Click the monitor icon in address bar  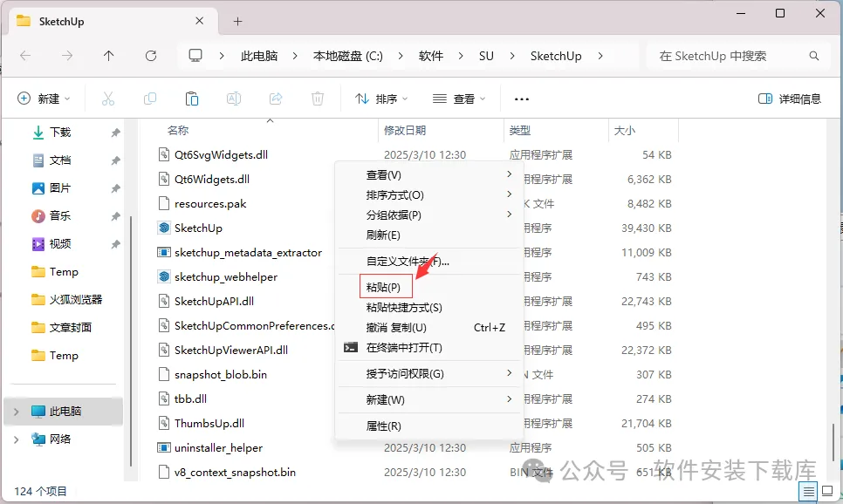point(195,56)
